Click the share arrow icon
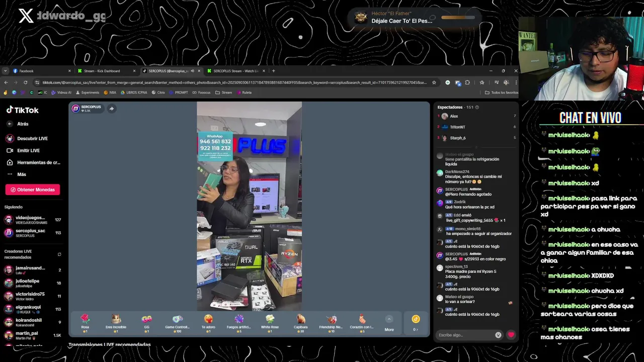This screenshot has width=644, height=362. point(112,109)
